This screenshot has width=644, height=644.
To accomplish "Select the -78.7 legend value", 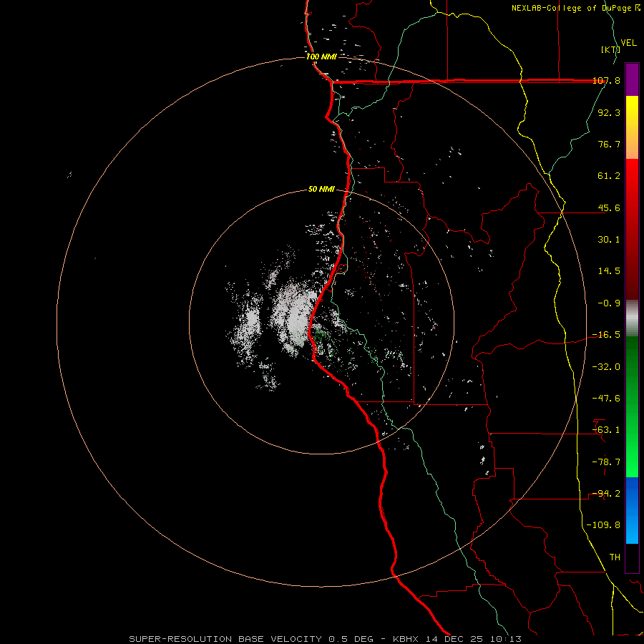I will [606, 462].
